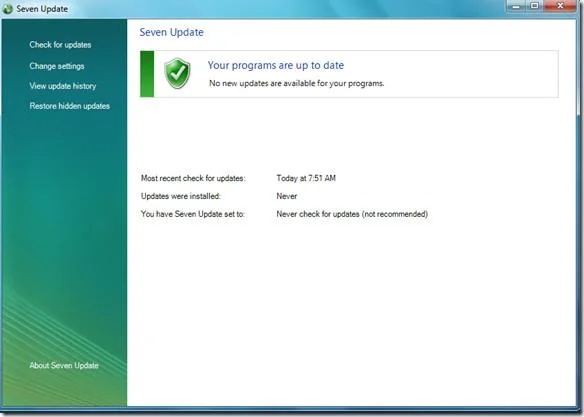Click 'Never check for updates (not recommended)' text
This screenshot has width=584, height=417.
pyautogui.click(x=352, y=214)
